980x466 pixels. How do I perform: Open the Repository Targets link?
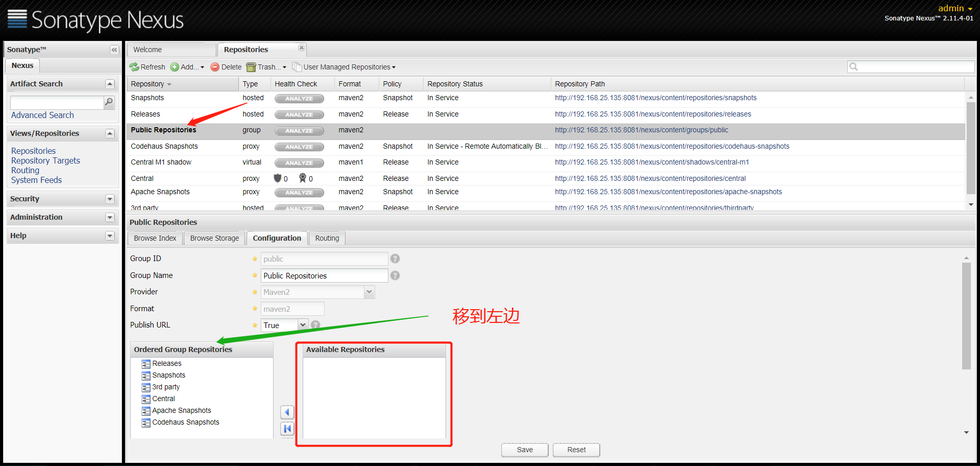point(45,160)
